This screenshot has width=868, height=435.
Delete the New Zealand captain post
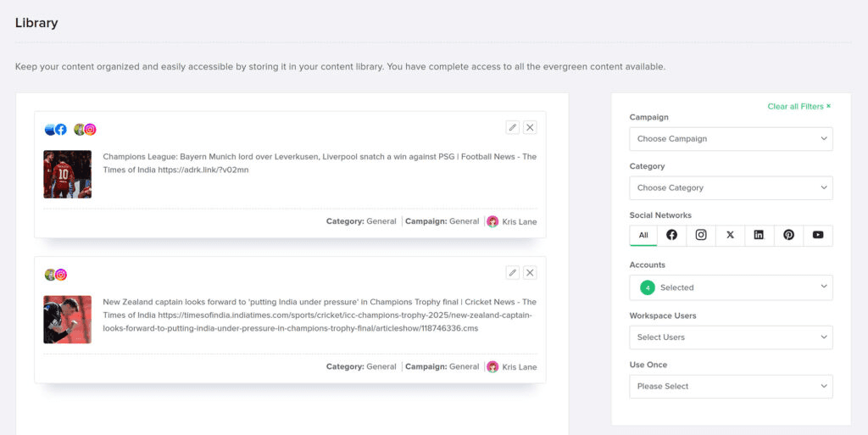tap(530, 272)
